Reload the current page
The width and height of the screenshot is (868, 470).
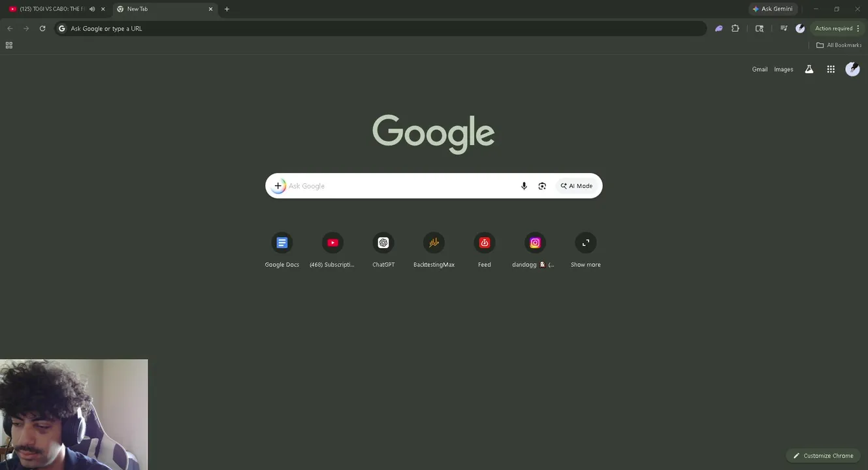42,29
